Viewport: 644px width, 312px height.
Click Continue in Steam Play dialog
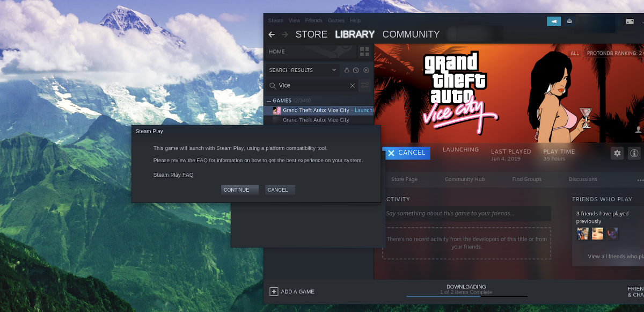tap(239, 190)
